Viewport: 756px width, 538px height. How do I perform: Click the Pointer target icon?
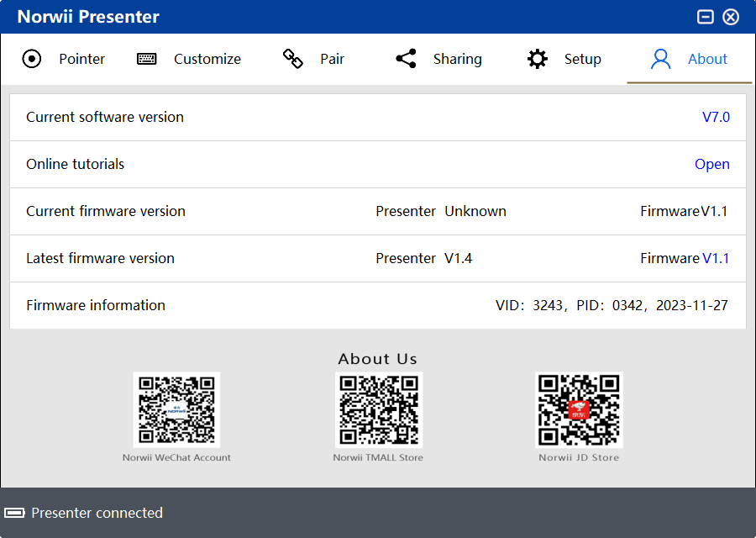32,59
